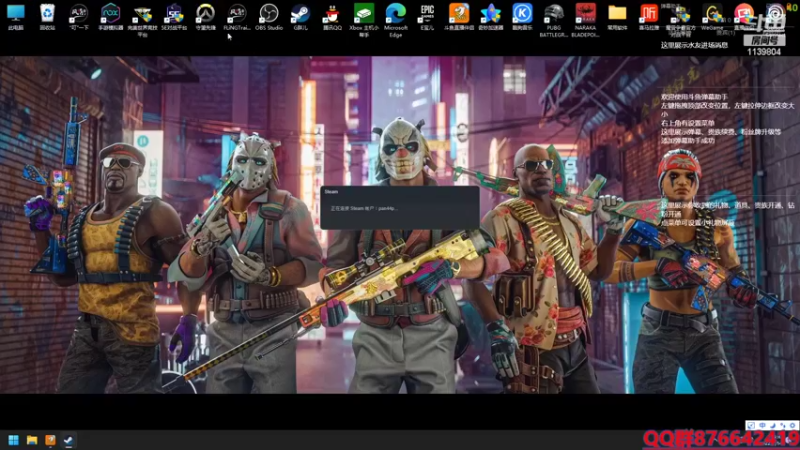Click the Windows Start button

(x=14, y=440)
